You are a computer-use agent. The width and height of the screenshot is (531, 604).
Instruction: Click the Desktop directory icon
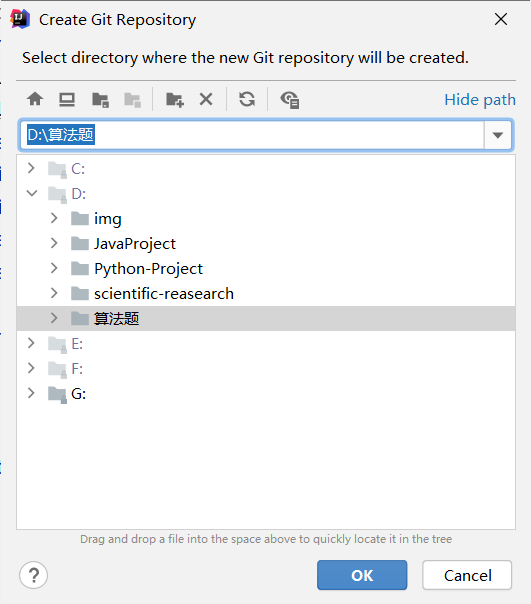(x=67, y=99)
